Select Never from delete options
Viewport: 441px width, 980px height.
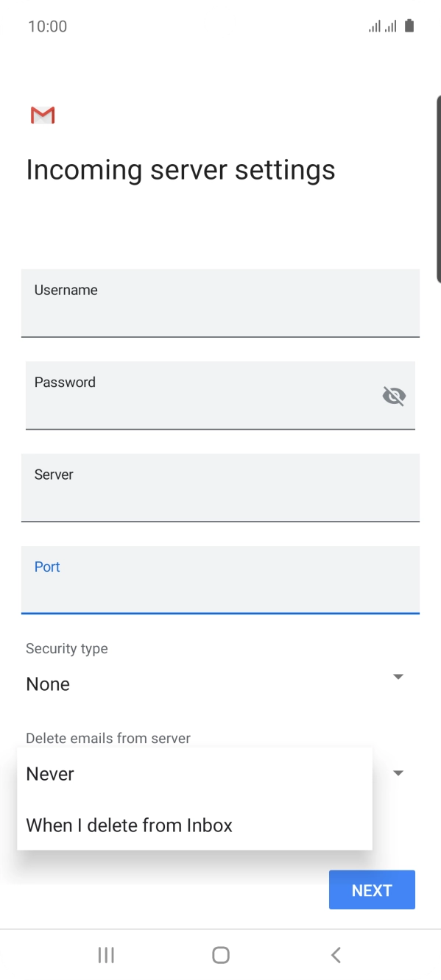(x=49, y=773)
